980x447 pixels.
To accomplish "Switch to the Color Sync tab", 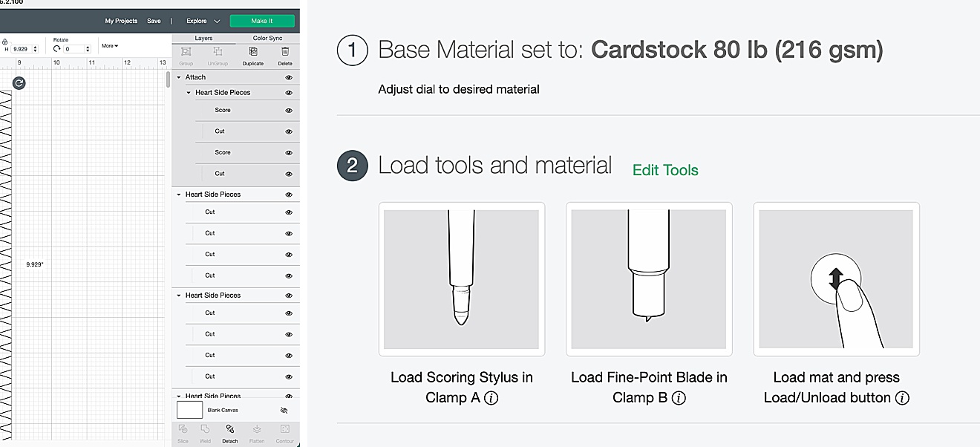I will coord(267,38).
